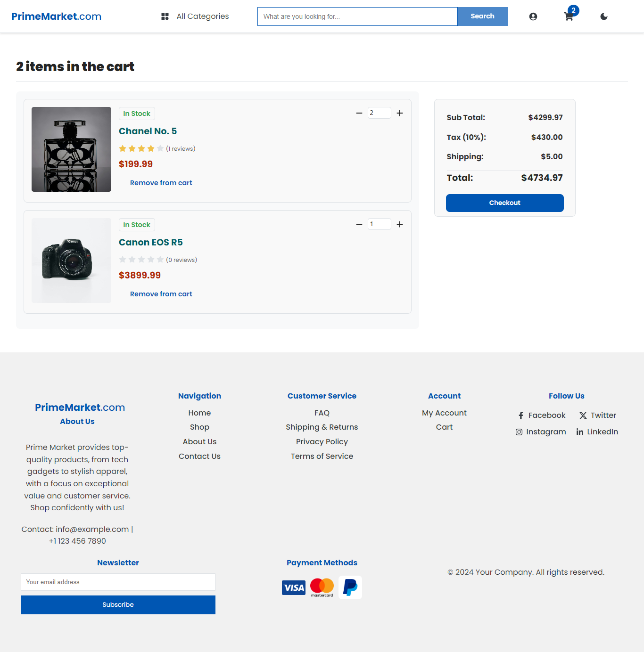Viewport: 644px width, 652px height.
Task: Open the All Categories menu
Action: (194, 16)
